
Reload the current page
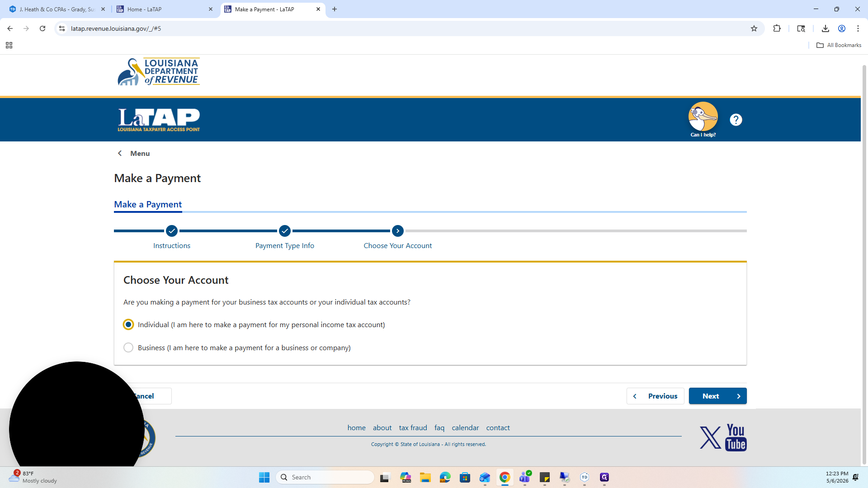tap(42, 28)
